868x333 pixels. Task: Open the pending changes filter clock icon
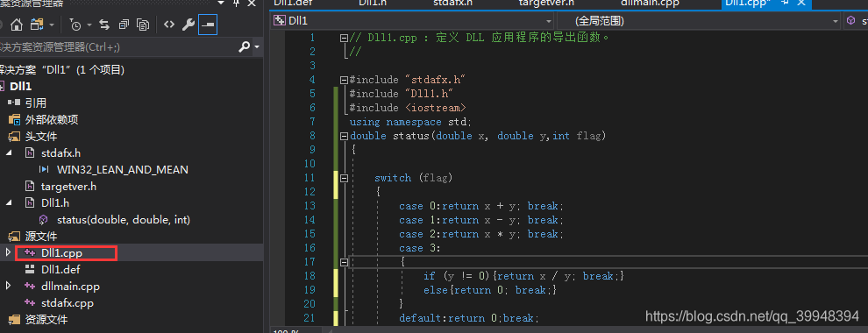point(75,25)
